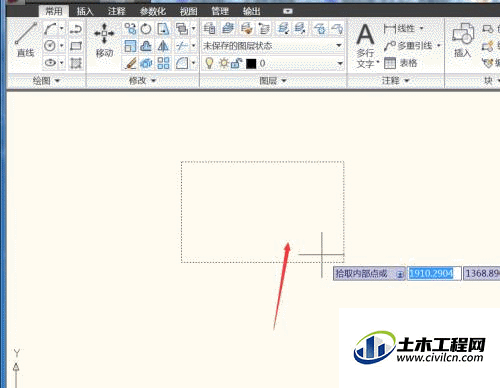
Task: Expand the Annotation (注释) panel title
Action: (x=395, y=81)
